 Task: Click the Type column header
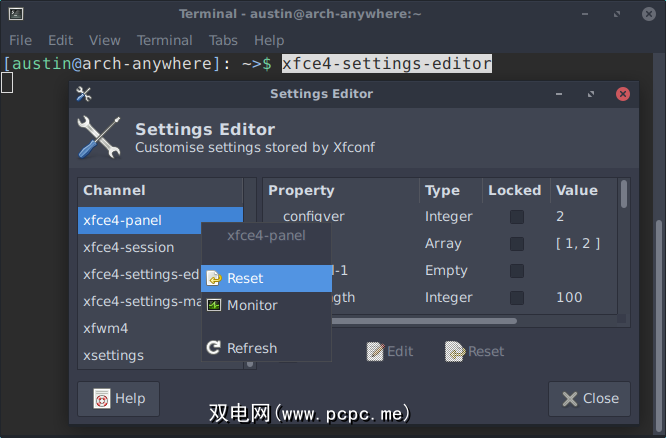(442, 190)
